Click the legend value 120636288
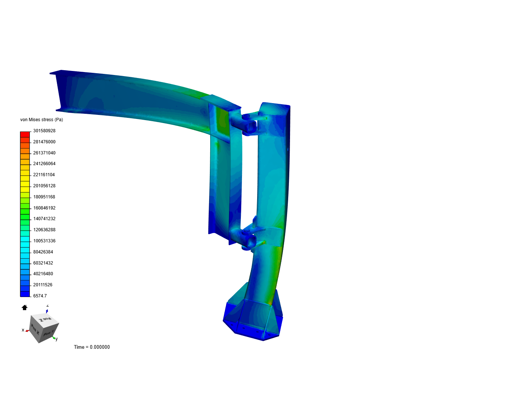The image size is (532, 399). point(44,230)
